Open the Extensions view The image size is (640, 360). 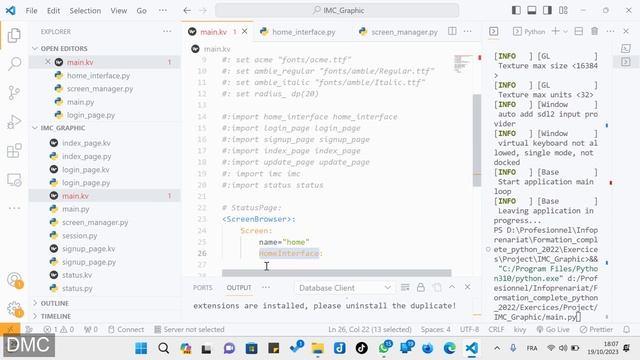pyautogui.click(x=14, y=151)
